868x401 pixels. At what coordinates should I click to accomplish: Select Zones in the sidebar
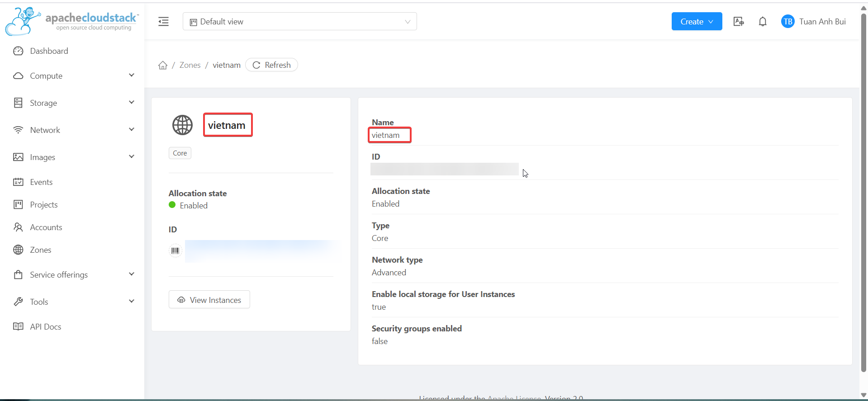(x=40, y=250)
